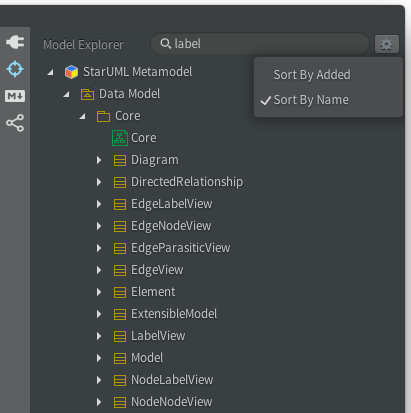This screenshot has width=411, height=413.
Task: Click the Model entity icon
Action: point(120,358)
